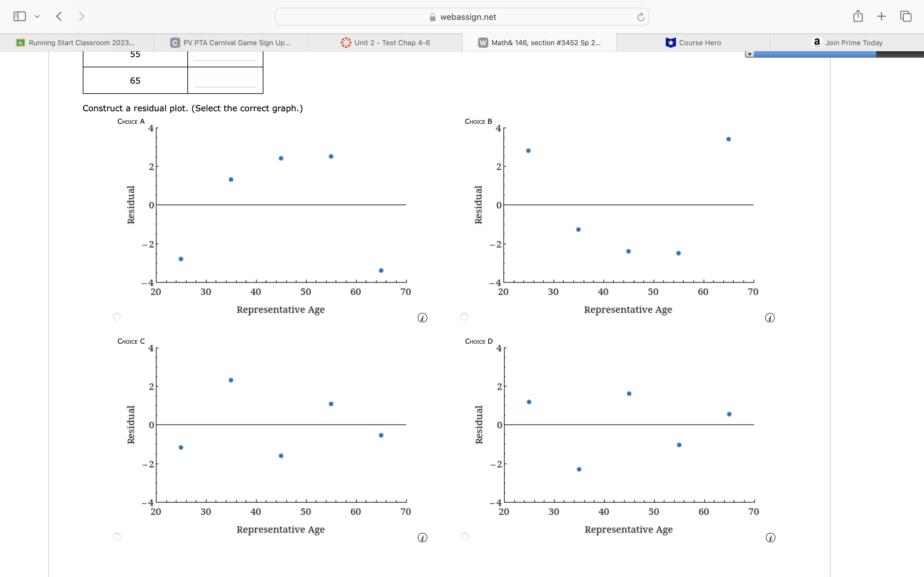Click the webassign.net address bar
The width and height of the screenshot is (924, 577).
(x=462, y=17)
